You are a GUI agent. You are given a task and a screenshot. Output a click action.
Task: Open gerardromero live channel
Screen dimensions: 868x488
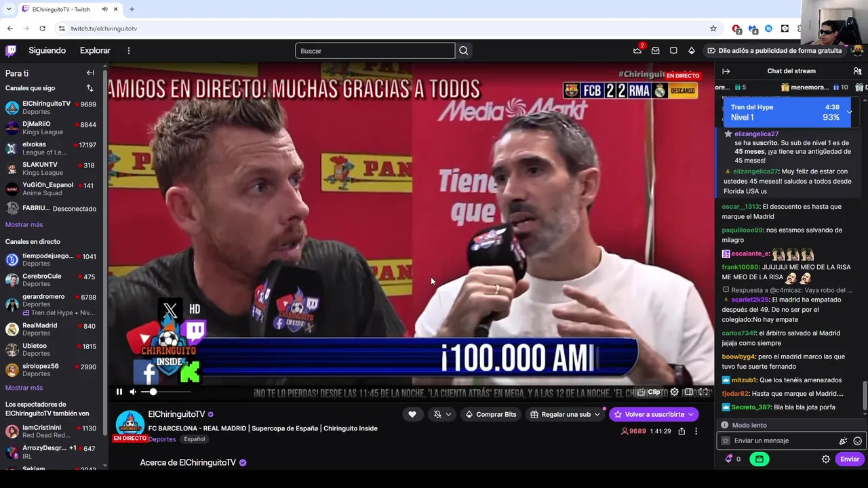tap(51, 304)
